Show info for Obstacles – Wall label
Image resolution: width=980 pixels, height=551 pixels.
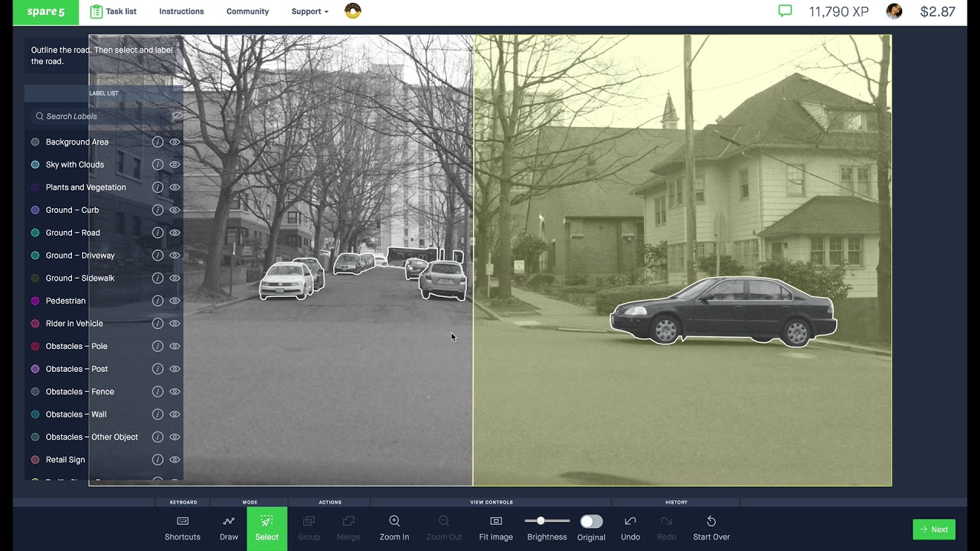(x=158, y=414)
